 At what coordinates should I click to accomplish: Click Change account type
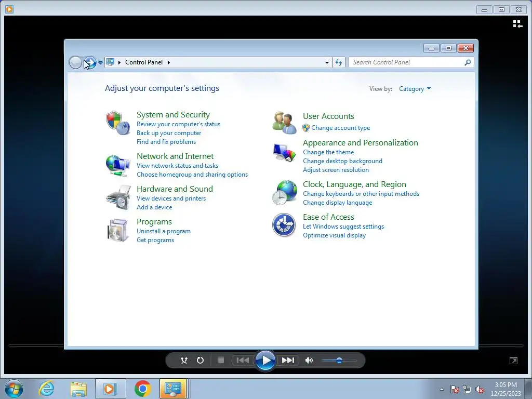pos(341,128)
